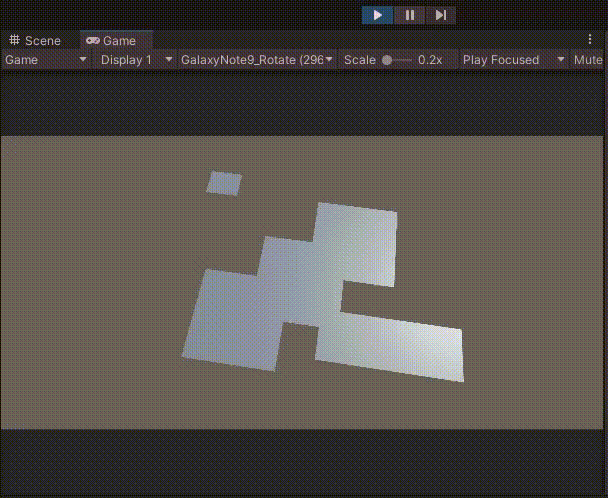Start play mode with the Play button

[x=377, y=15]
